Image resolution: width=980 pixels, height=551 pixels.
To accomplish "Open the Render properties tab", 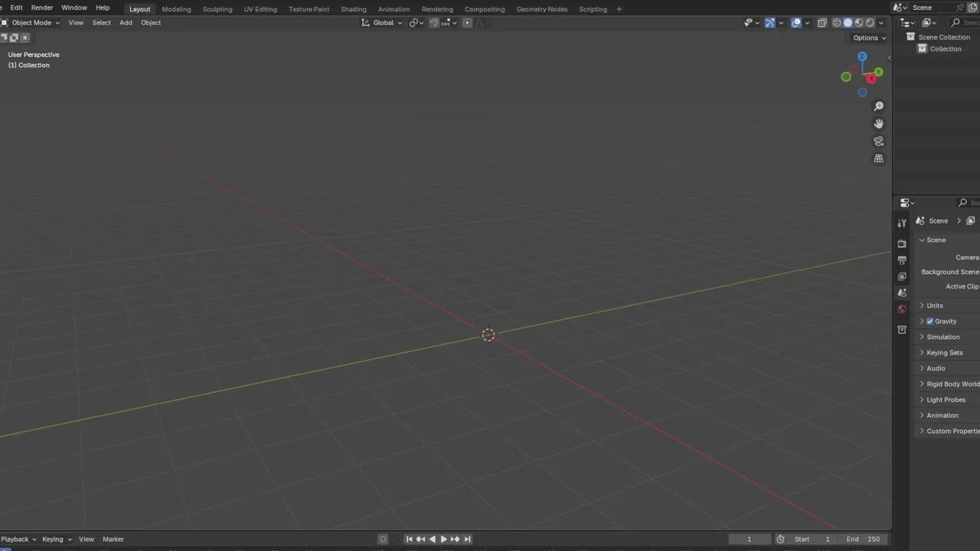I will [902, 243].
